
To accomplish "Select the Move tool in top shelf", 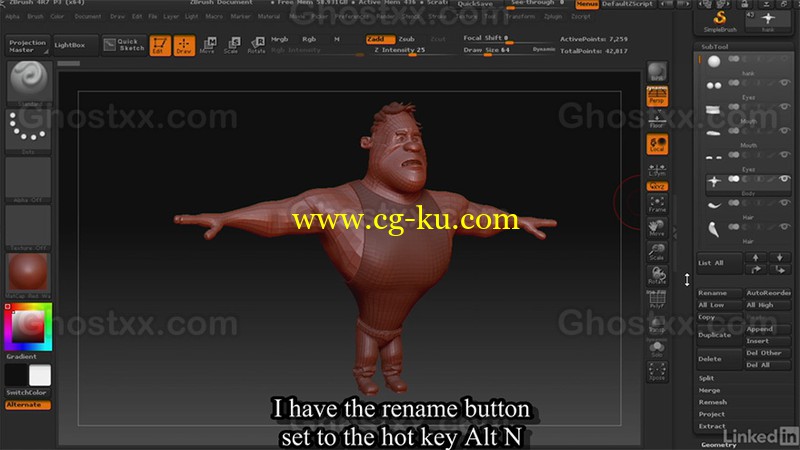I will [x=208, y=45].
